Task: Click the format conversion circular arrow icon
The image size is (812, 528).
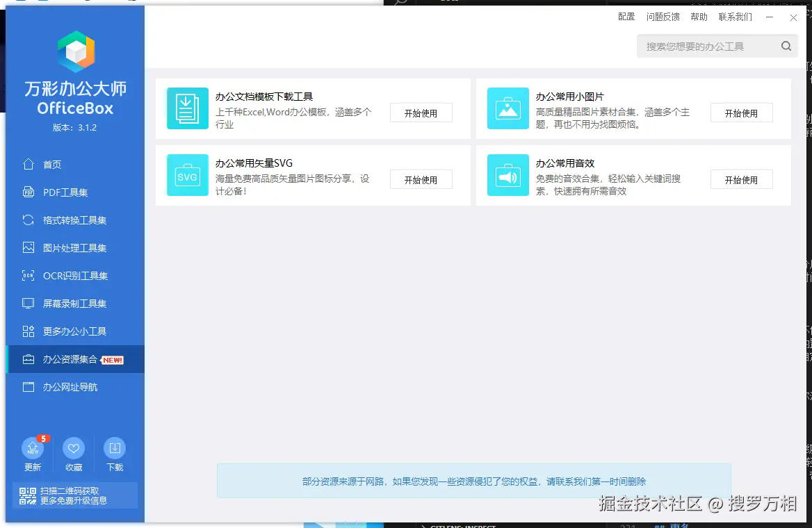Action: [x=29, y=220]
